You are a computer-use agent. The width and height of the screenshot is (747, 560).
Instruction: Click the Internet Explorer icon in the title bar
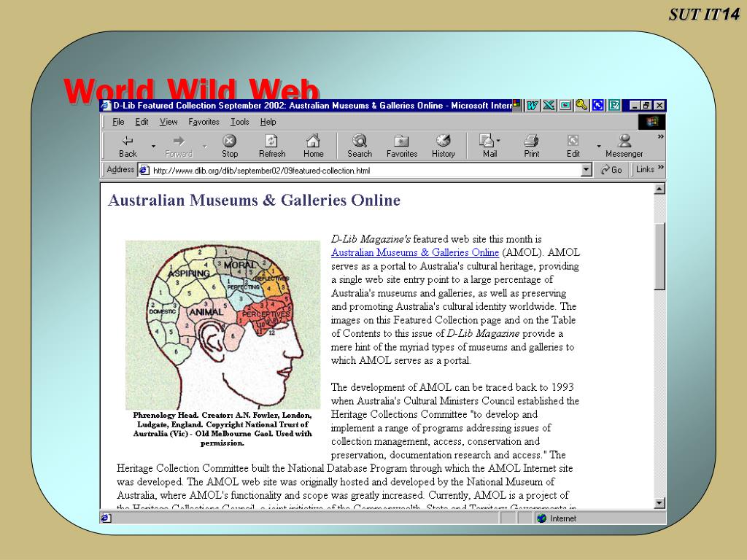[x=106, y=105]
